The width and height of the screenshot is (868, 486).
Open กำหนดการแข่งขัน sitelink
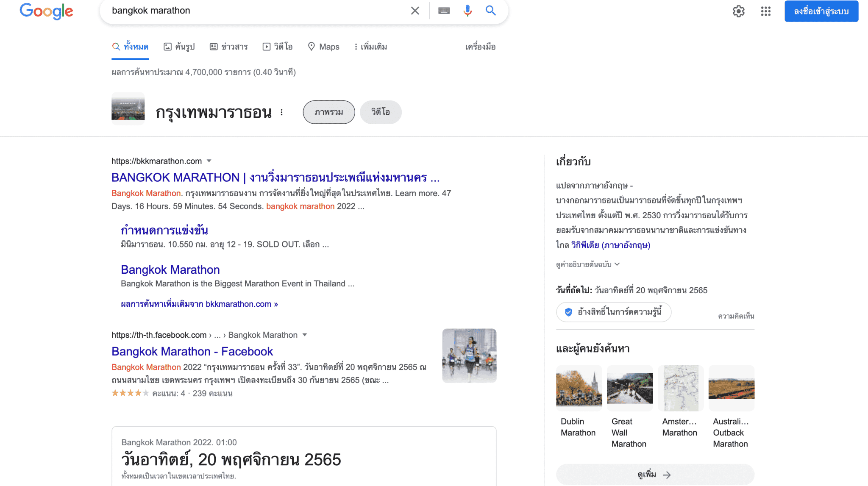pyautogui.click(x=164, y=231)
